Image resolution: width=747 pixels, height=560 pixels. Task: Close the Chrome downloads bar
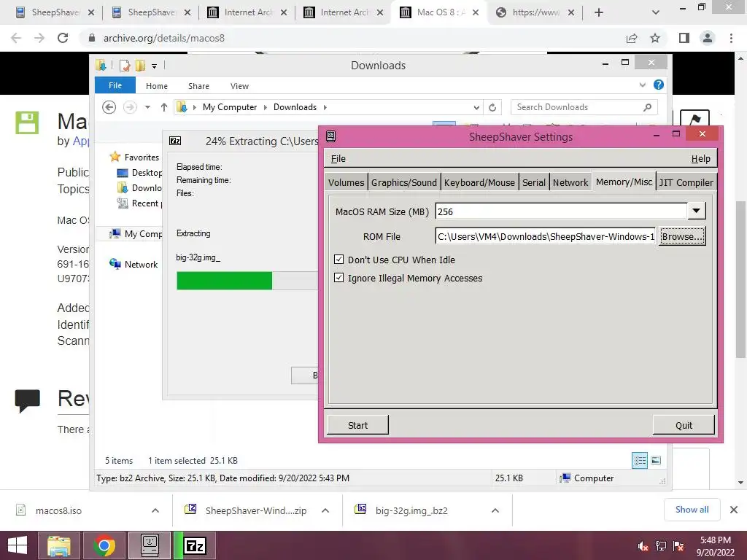click(734, 510)
